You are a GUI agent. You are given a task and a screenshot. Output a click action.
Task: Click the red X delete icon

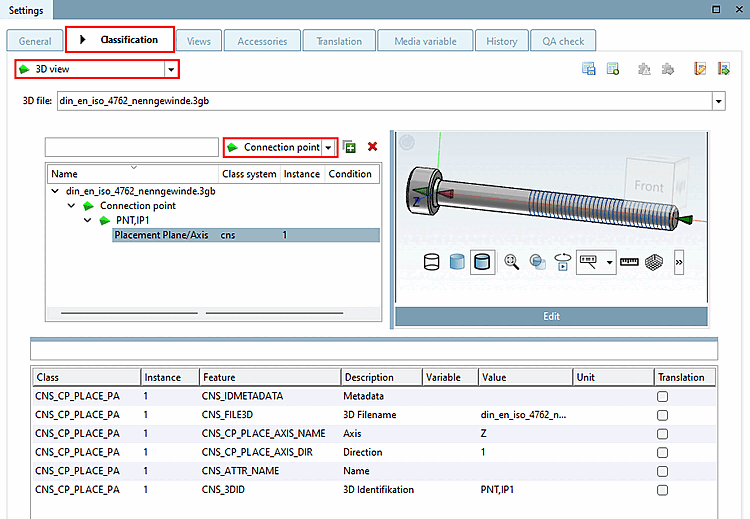372,147
